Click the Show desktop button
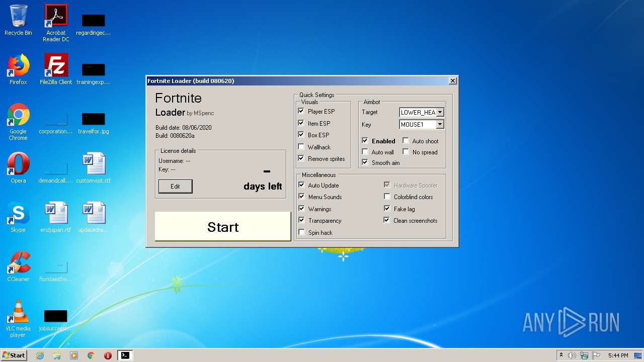The height and width of the screenshot is (362, 644). 639,355
